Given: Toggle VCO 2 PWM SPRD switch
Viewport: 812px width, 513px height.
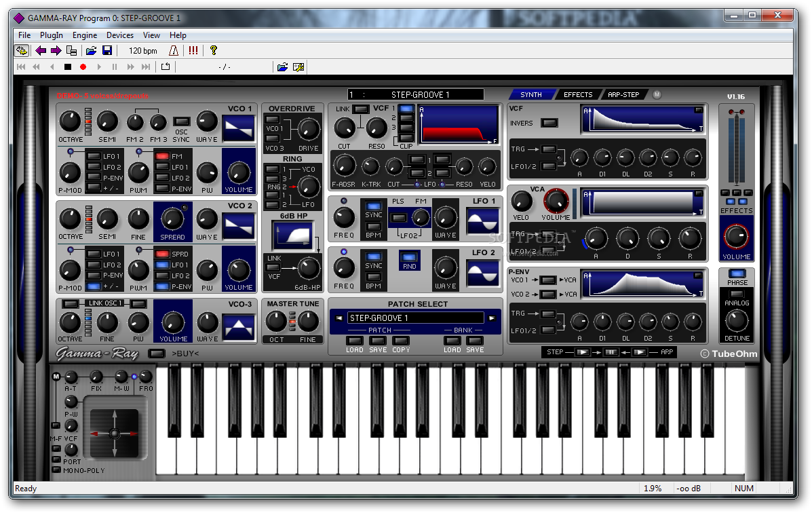Looking at the screenshot, I should pos(162,254).
